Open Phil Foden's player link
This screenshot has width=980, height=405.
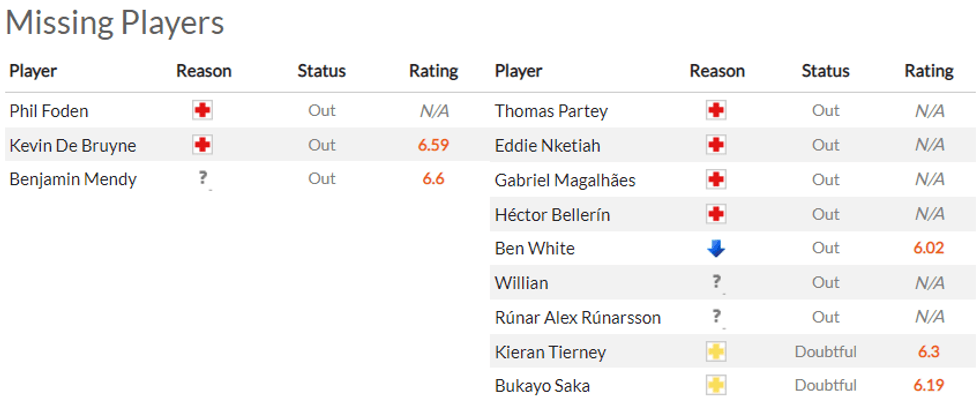click(x=49, y=111)
